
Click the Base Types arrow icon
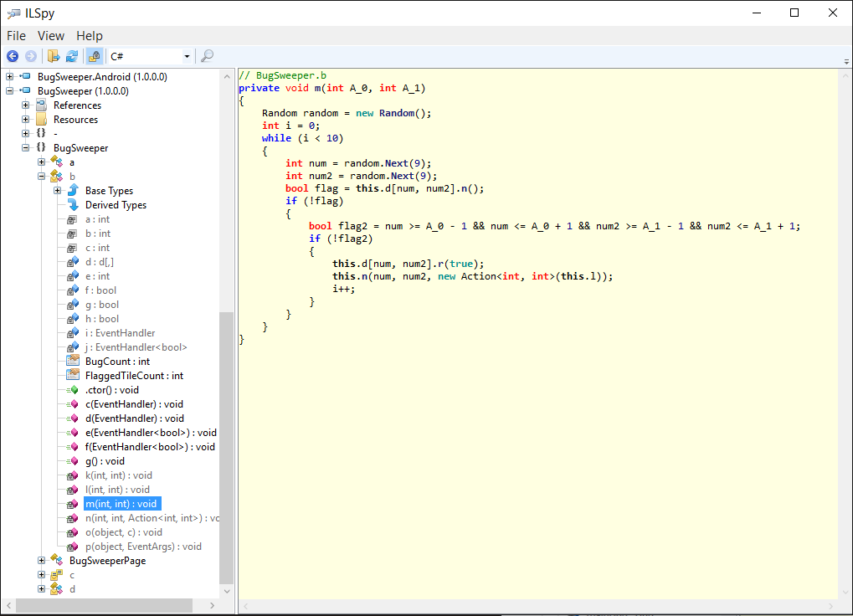[73, 190]
